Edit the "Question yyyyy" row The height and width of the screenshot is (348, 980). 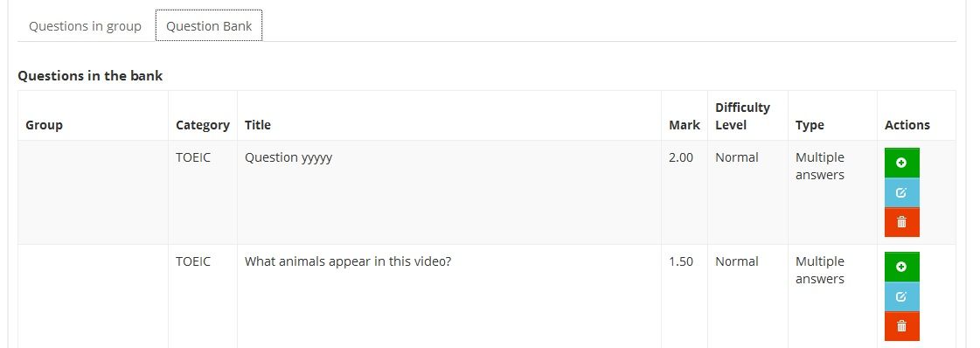tap(901, 192)
